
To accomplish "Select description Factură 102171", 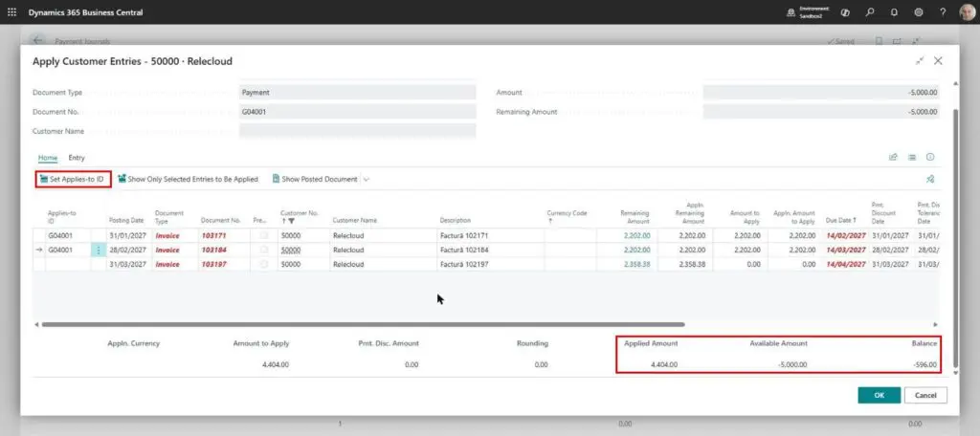I will (x=464, y=236).
